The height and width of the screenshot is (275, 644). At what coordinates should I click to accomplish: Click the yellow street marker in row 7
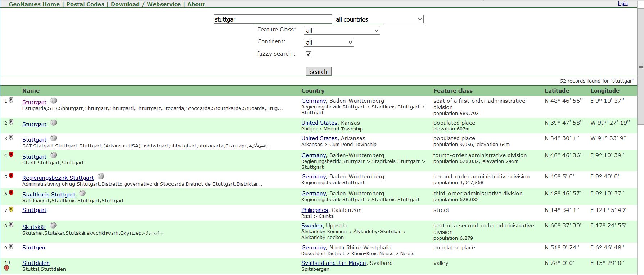point(11,209)
